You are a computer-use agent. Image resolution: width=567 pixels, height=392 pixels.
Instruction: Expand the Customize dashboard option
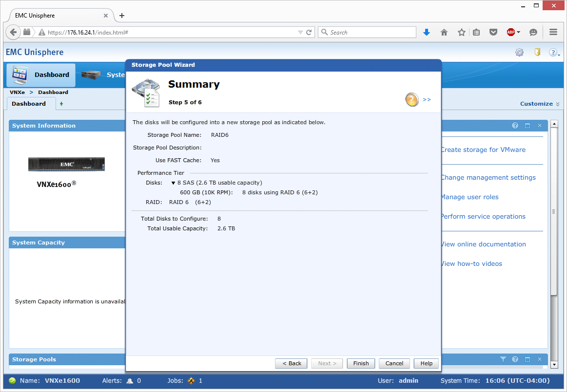click(x=540, y=104)
